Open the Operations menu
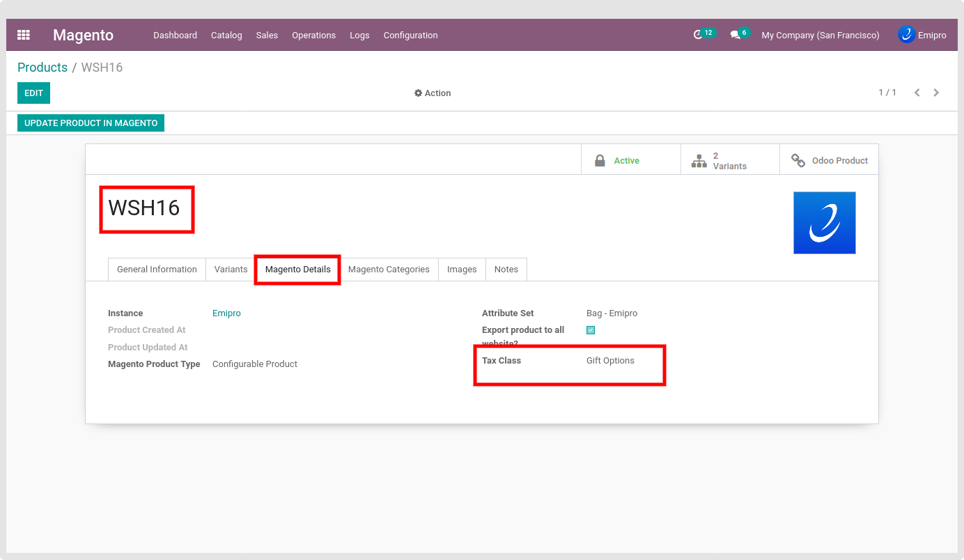 [313, 36]
